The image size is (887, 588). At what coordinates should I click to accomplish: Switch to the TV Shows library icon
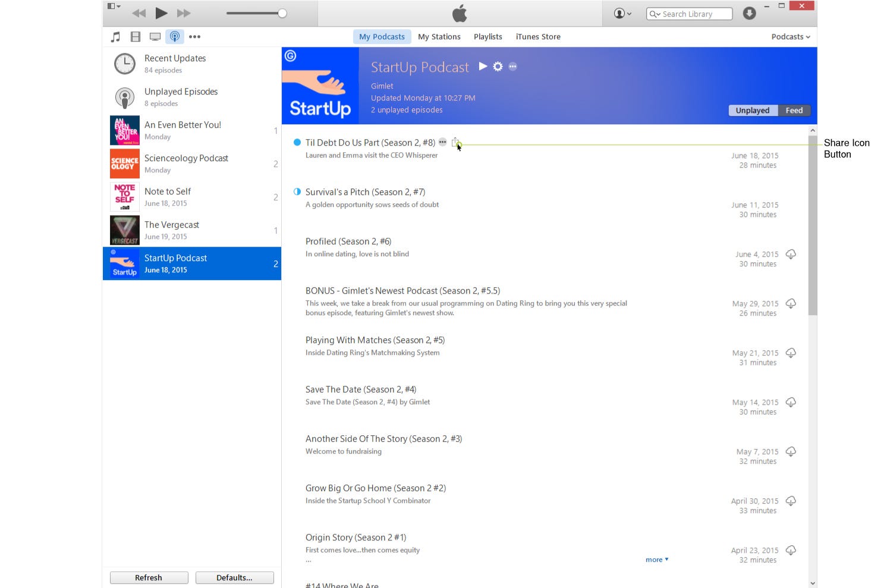pos(155,37)
